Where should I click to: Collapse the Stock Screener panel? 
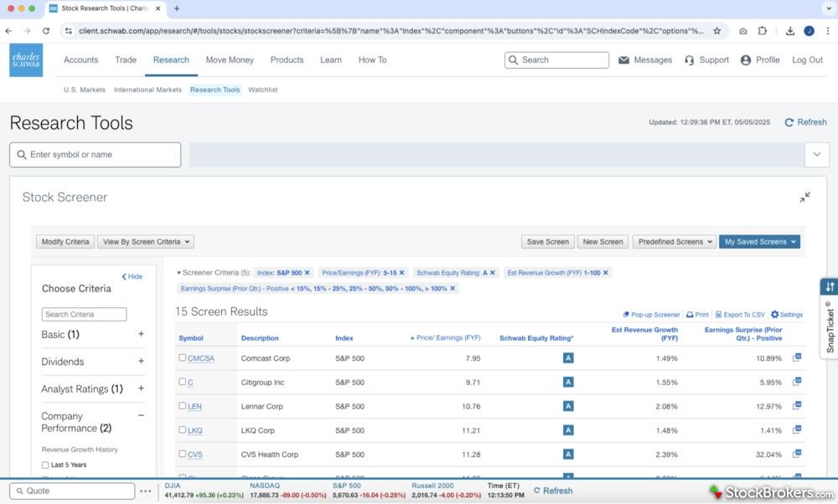point(804,198)
